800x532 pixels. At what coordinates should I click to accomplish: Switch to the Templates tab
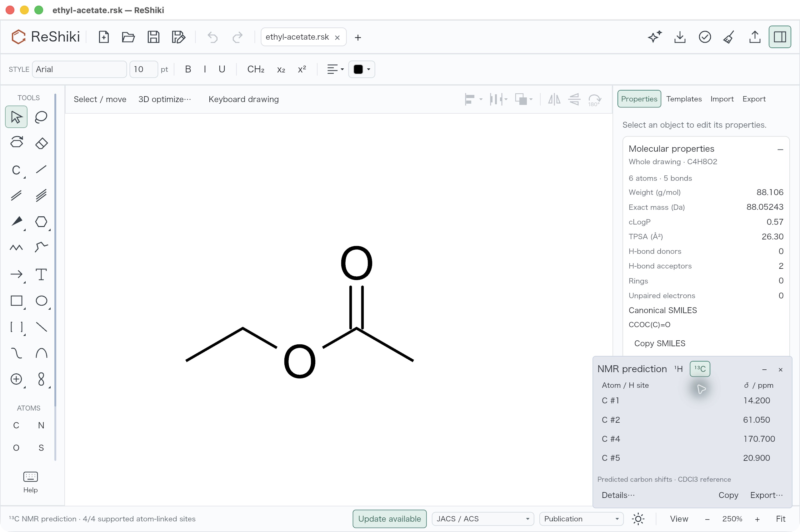coord(684,99)
